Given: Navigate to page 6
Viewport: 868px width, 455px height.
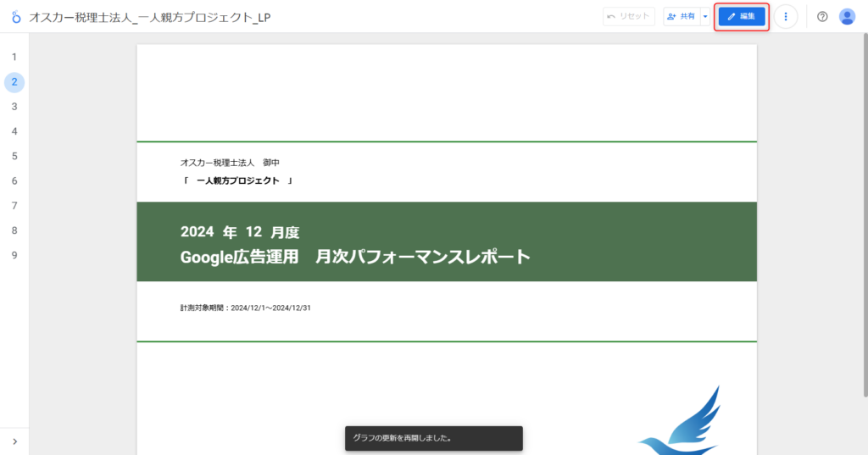Looking at the screenshot, I should click(14, 180).
